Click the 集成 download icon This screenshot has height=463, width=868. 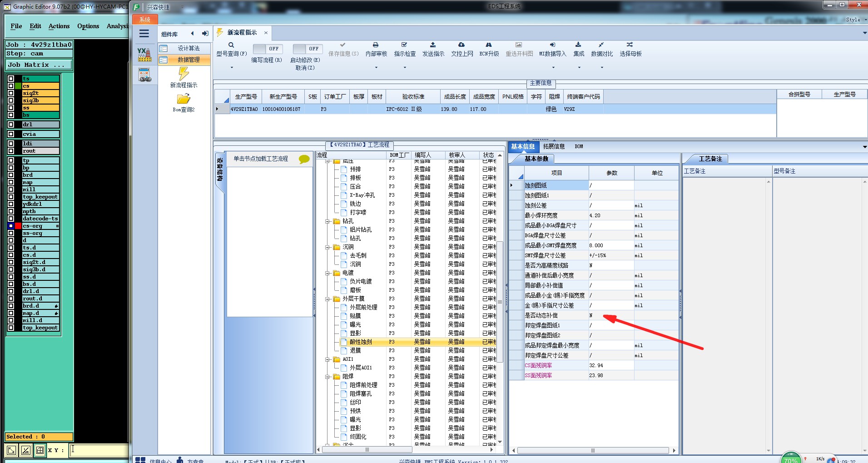pos(578,45)
